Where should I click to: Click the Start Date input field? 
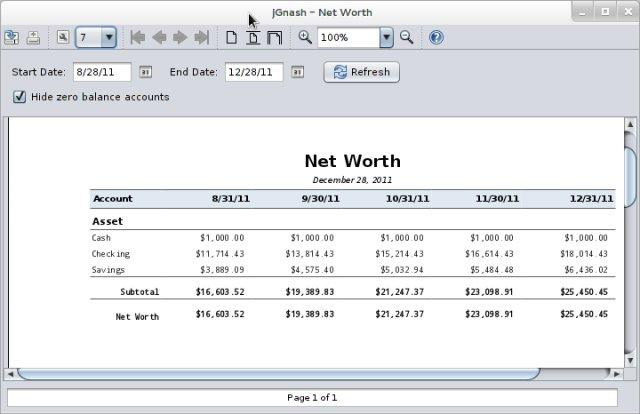102,72
